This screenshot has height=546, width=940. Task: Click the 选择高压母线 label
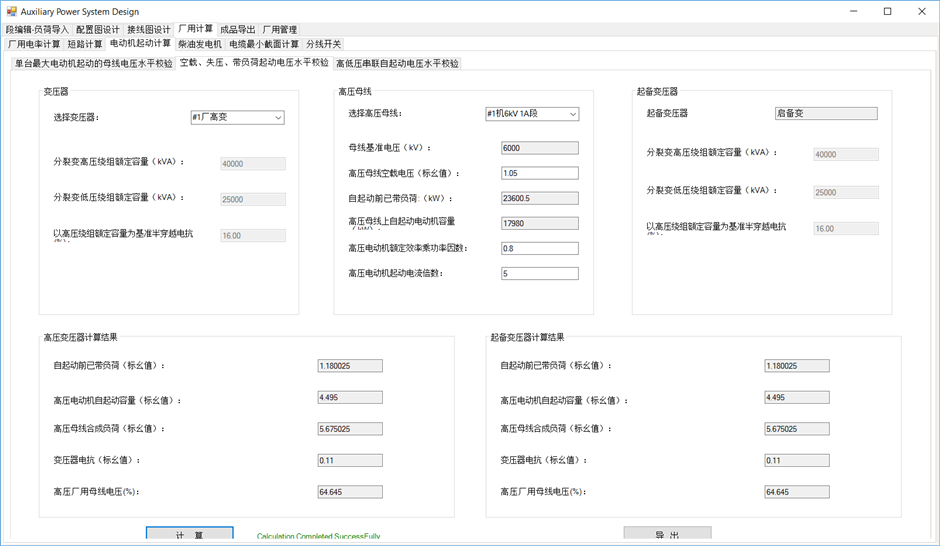click(375, 113)
